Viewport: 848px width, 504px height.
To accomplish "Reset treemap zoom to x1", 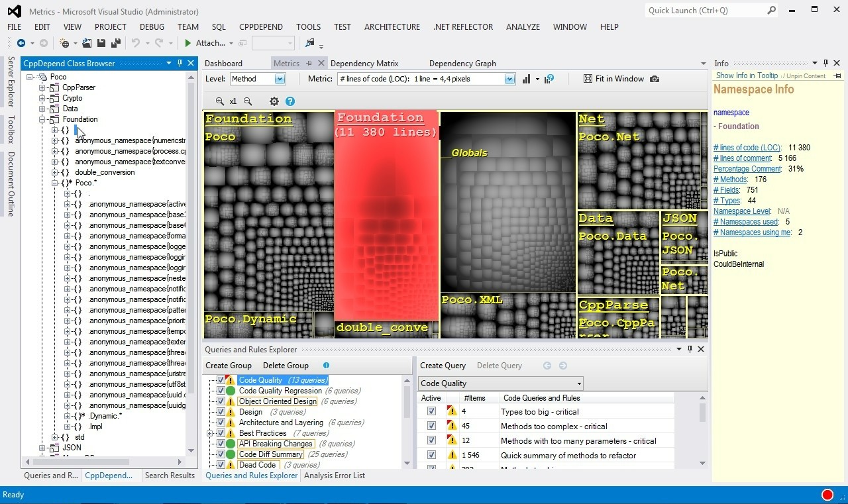I will [x=233, y=101].
